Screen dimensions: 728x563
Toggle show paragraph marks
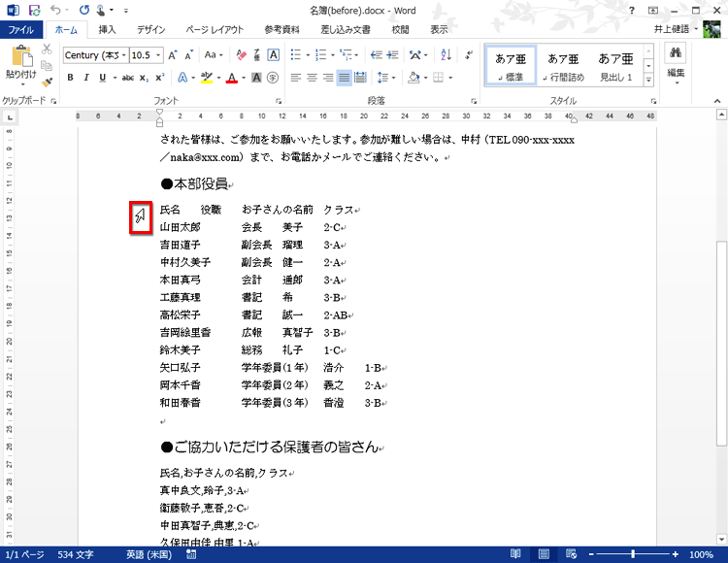[469, 55]
